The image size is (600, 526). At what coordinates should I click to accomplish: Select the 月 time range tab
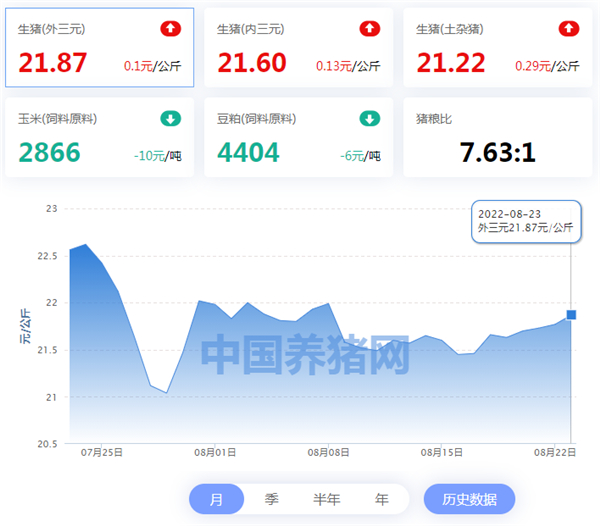click(217, 498)
